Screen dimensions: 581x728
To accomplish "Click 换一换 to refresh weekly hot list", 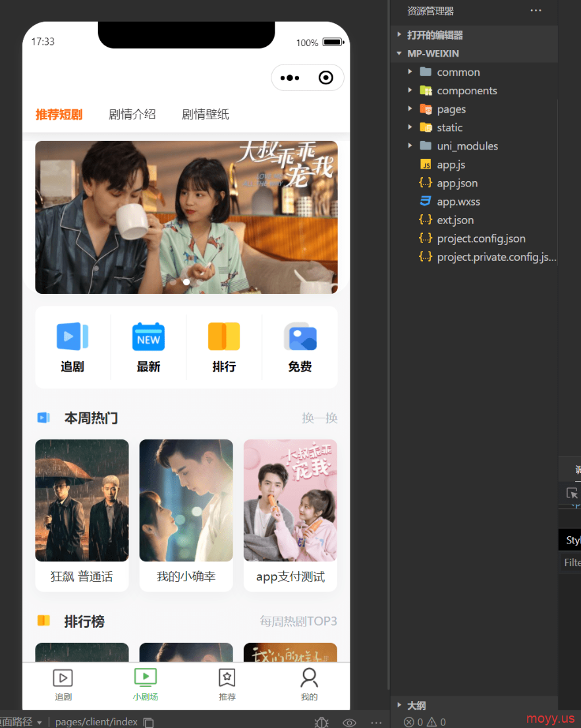I will pyautogui.click(x=319, y=418).
